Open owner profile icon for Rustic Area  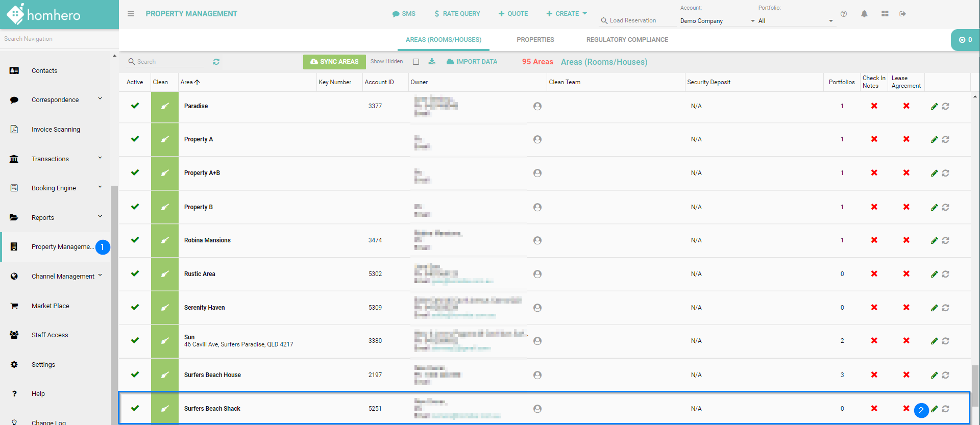click(x=537, y=274)
